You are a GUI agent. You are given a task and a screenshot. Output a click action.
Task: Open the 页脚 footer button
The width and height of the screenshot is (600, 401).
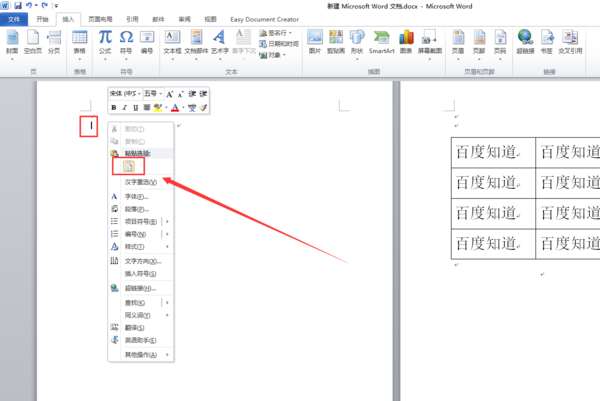479,43
